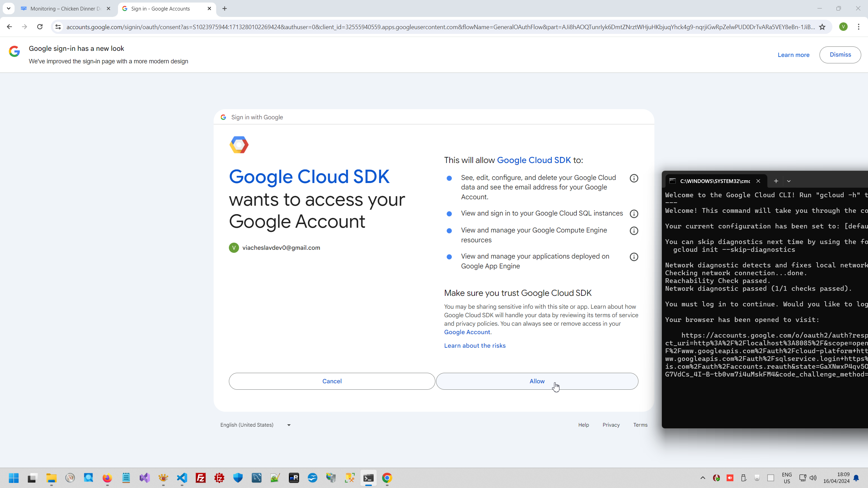Bookmark this page with the star icon
868x488 pixels.
coord(822,27)
